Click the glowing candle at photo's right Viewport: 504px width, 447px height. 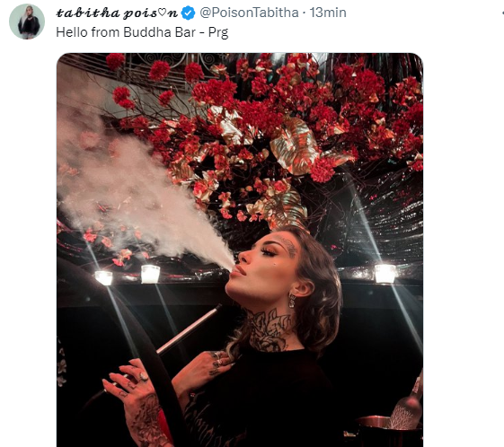(385, 274)
